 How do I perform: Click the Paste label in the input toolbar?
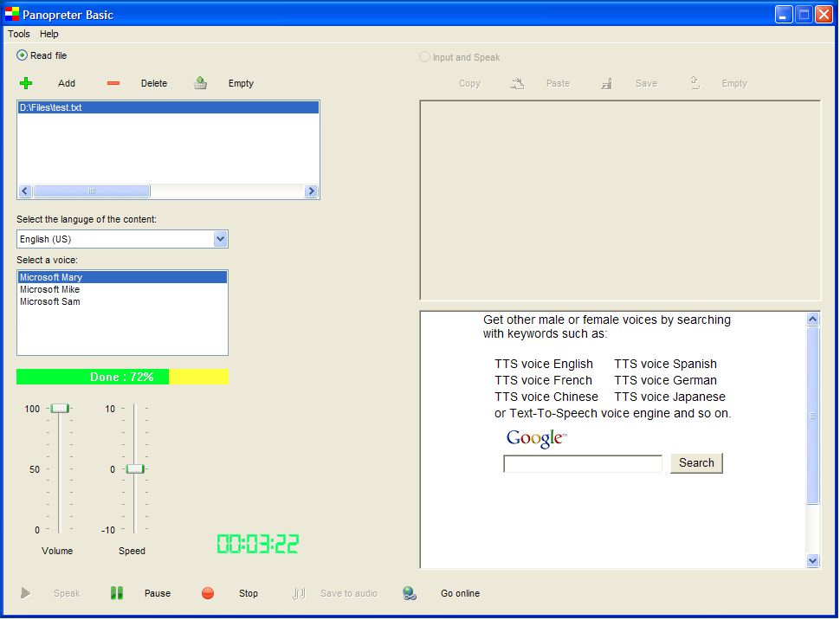558,83
